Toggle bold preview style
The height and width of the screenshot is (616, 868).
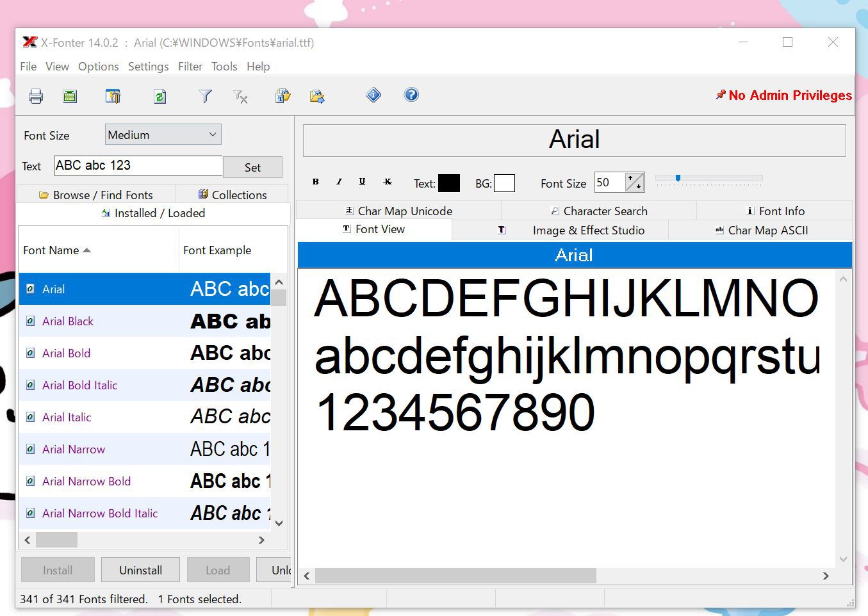(x=315, y=182)
